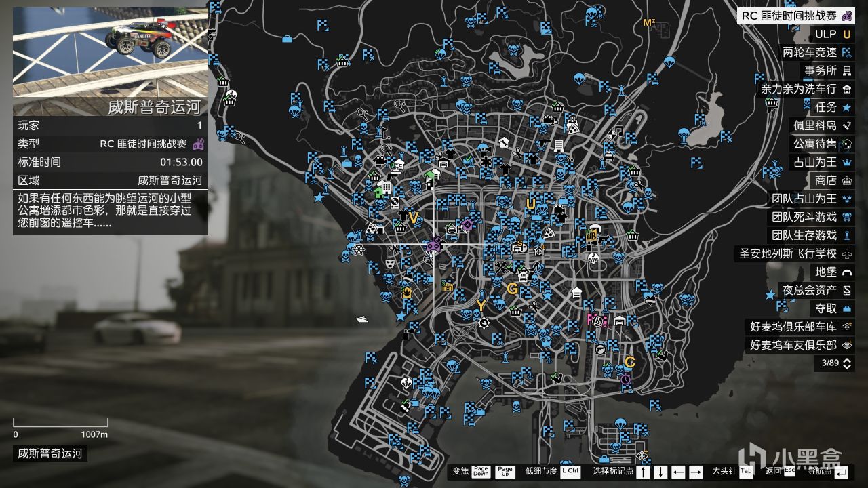Click the yellow DB icon on the map
Screen dimensions: 868x488
(591, 237)
